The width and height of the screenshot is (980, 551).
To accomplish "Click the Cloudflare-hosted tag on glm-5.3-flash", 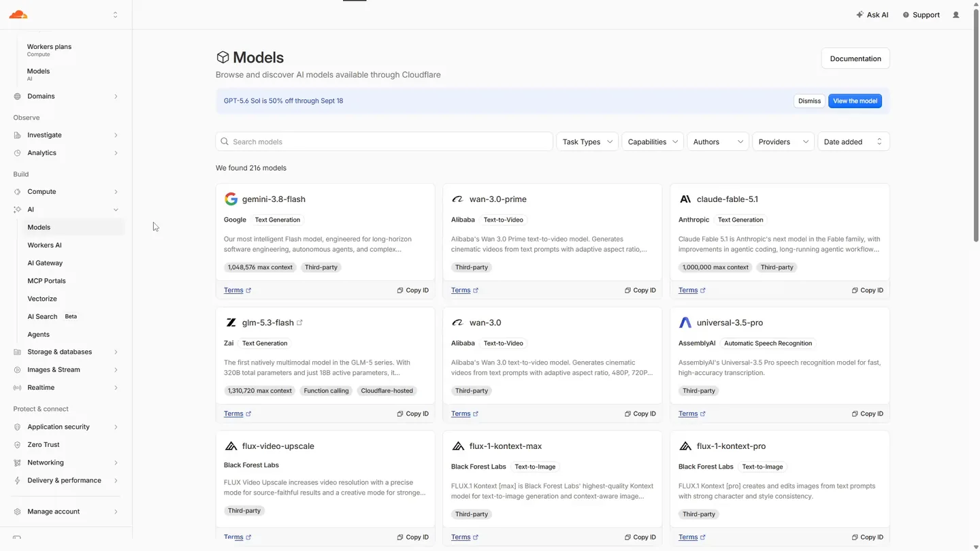I will (387, 391).
